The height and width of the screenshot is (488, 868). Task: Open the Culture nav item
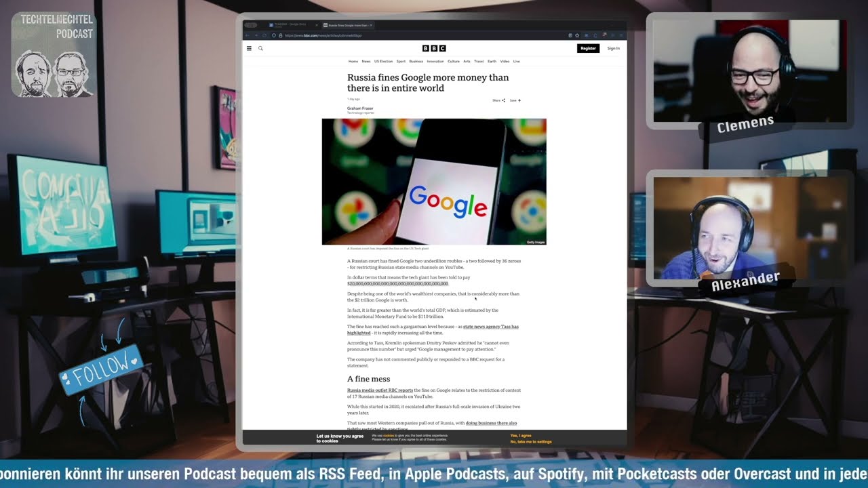[454, 62]
